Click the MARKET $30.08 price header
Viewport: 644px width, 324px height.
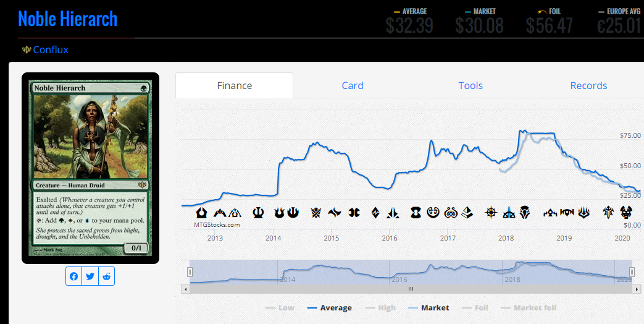click(479, 20)
